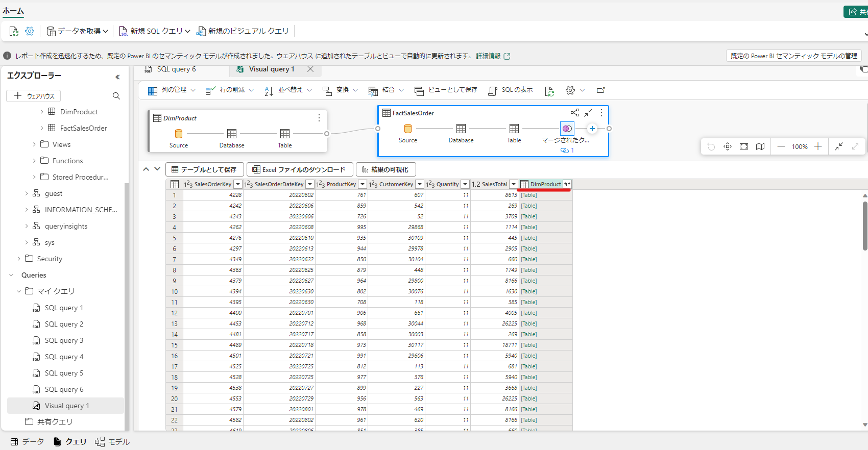Click 既定の Power BI セマンティック モデルの管理 button
Viewport: 868px width, 450px height.
click(794, 56)
